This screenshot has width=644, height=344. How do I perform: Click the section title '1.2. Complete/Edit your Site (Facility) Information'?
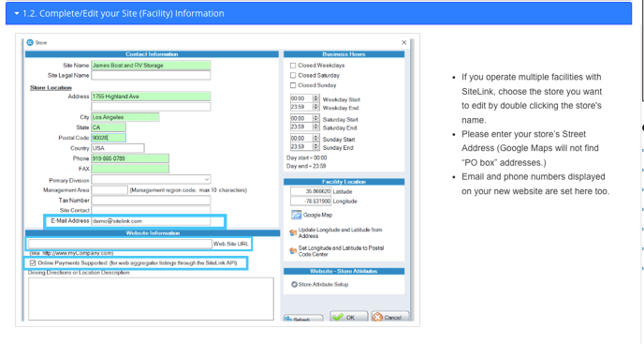124,13
